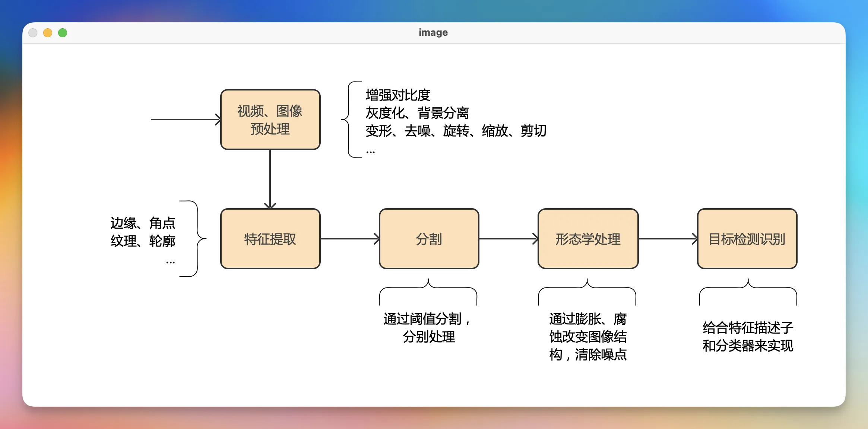The width and height of the screenshot is (868, 429).
Task: Click the image window title text
Action: coord(433,32)
